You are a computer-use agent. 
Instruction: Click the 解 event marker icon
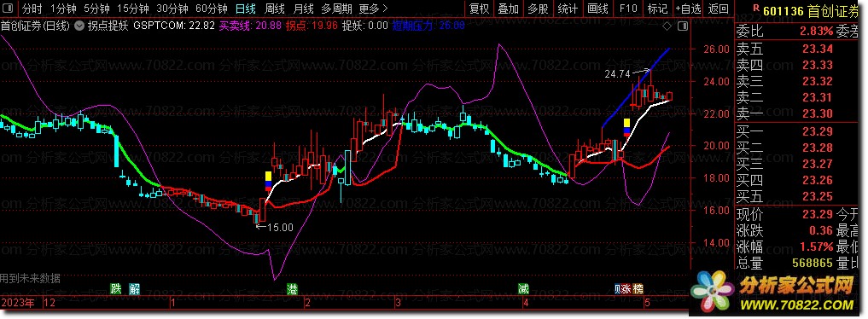(135, 288)
